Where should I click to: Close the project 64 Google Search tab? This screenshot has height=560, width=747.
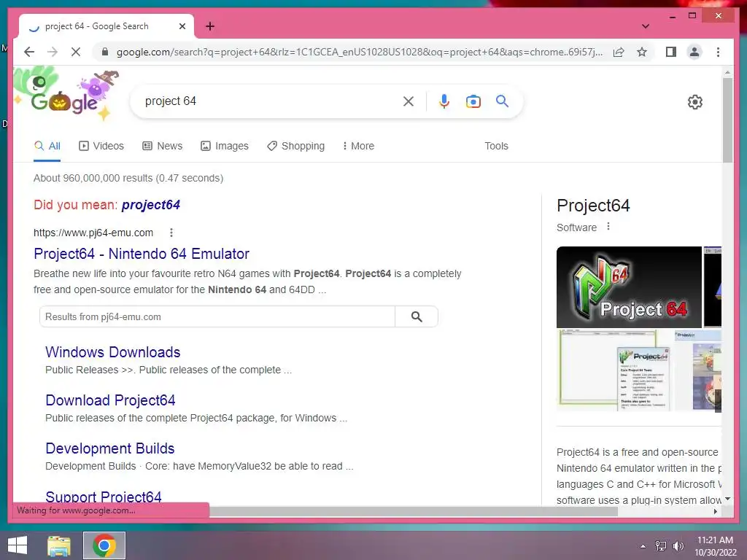pyautogui.click(x=182, y=26)
